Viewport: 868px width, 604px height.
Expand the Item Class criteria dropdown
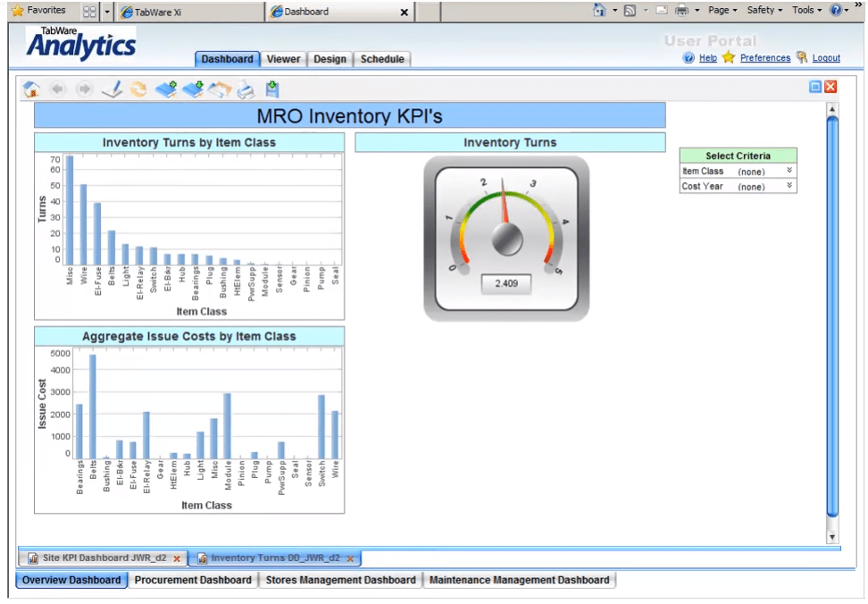[x=789, y=171]
